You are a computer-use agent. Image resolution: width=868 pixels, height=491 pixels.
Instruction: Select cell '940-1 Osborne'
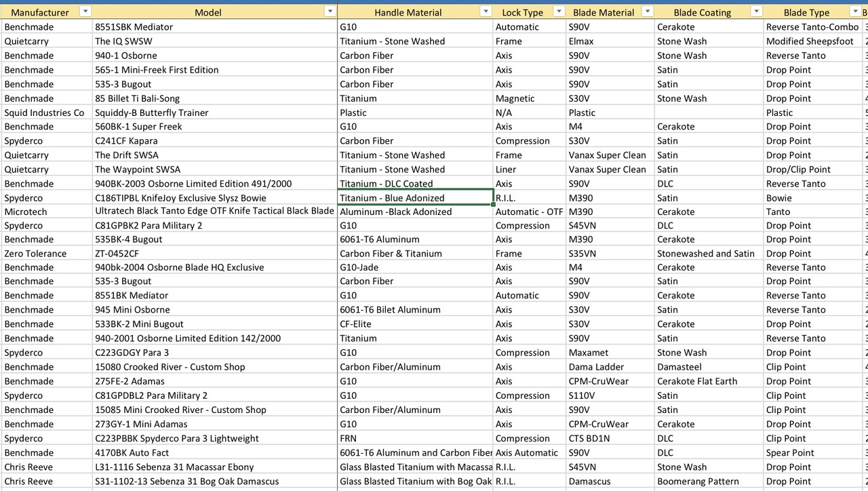click(215, 56)
